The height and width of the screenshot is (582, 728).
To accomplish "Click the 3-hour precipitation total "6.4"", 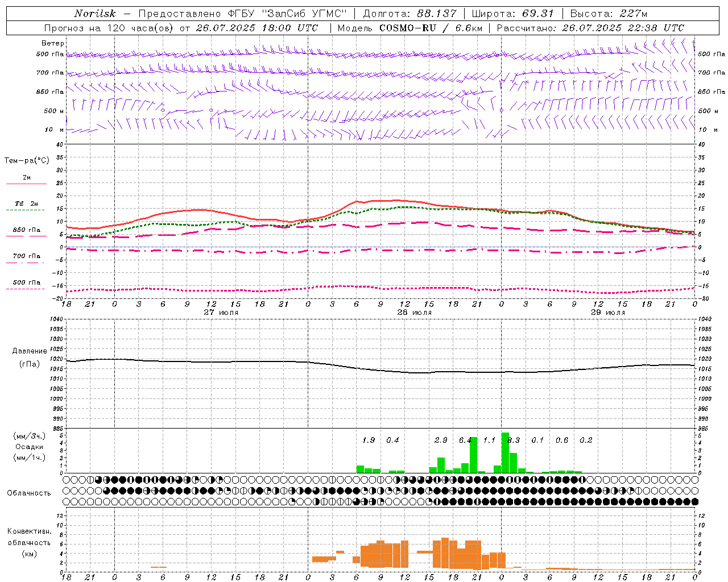I will point(465,440).
